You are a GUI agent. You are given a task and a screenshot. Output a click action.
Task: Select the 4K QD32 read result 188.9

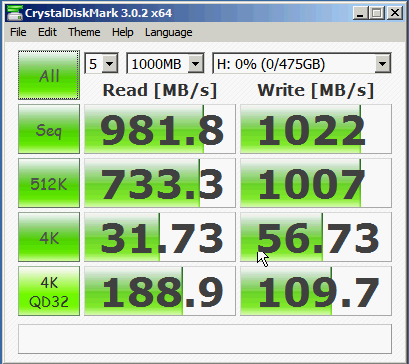pos(160,291)
